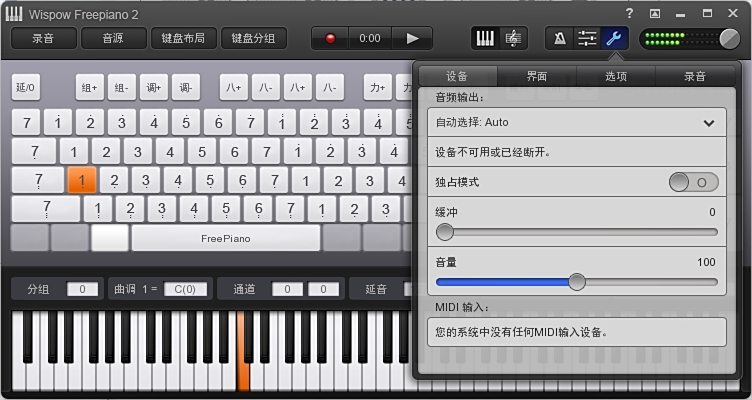Expand the 自动选择: Auto audio output dropdown

coord(576,122)
